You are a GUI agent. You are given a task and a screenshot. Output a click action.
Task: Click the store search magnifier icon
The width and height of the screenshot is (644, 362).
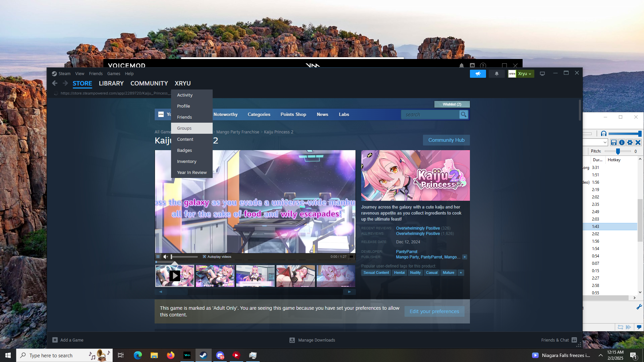pyautogui.click(x=464, y=115)
